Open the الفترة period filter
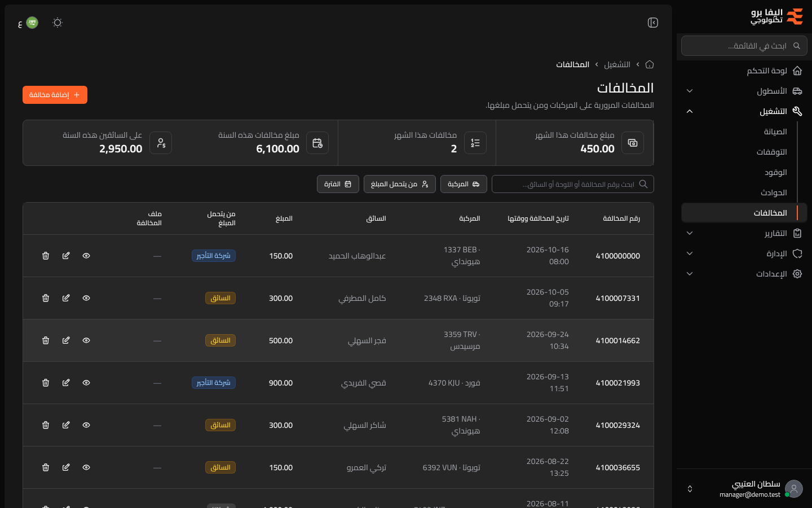 pyautogui.click(x=338, y=184)
